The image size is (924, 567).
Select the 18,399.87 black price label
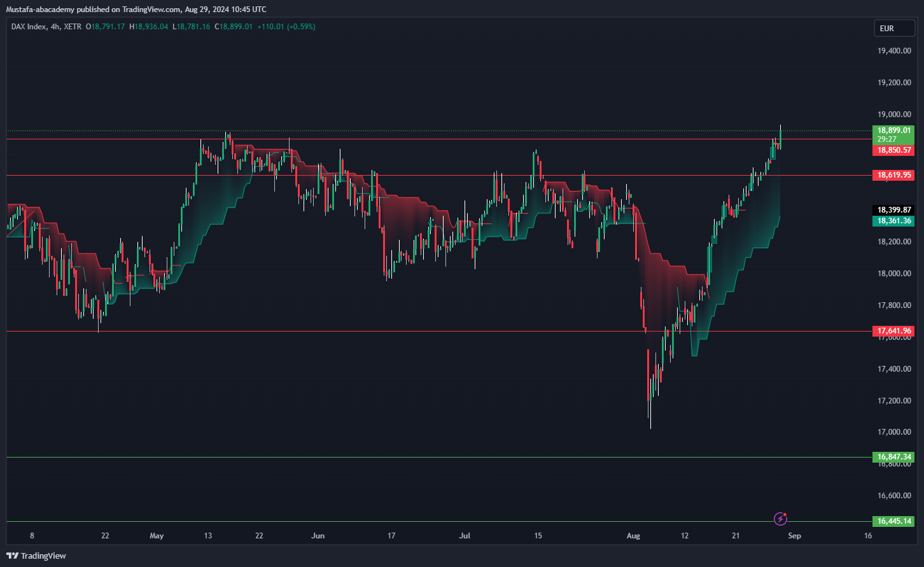[894, 209]
